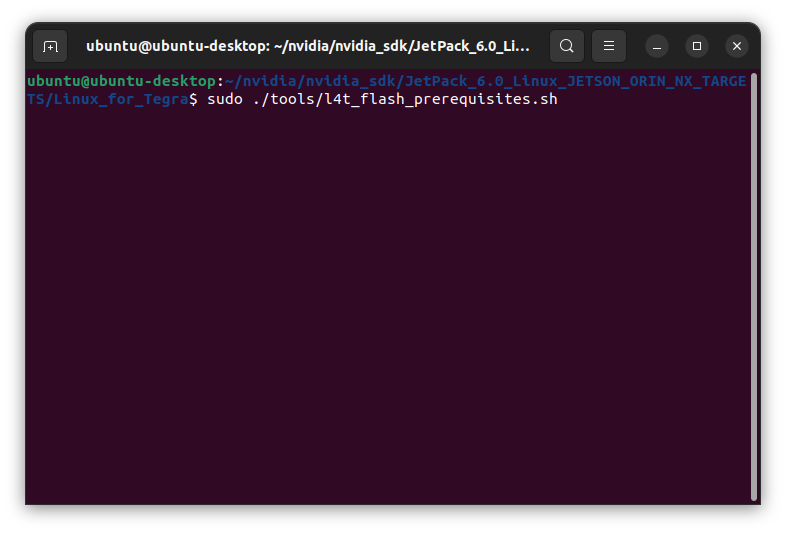786x533 pixels.
Task: Close the terminal window
Action: (x=737, y=46)
